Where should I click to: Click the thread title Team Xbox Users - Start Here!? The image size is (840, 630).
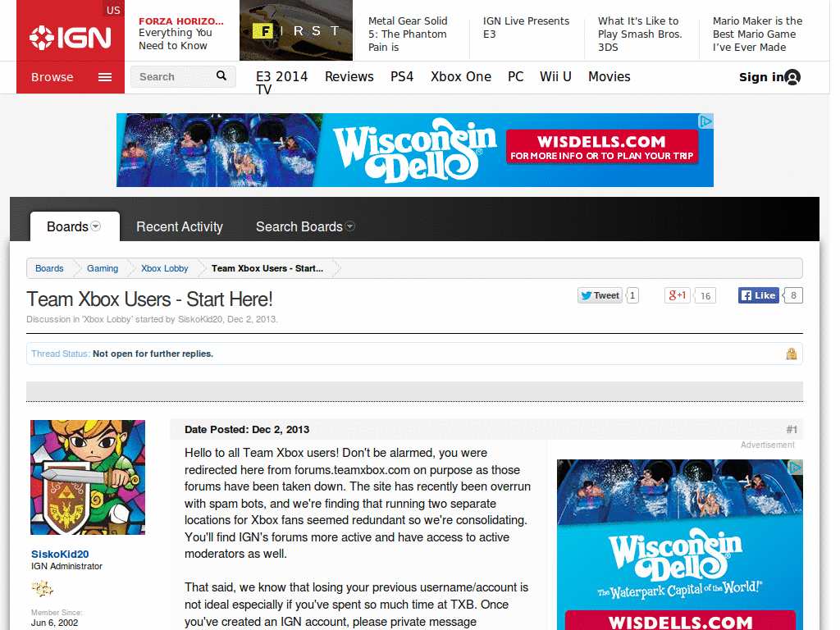[x=149, y=299]
